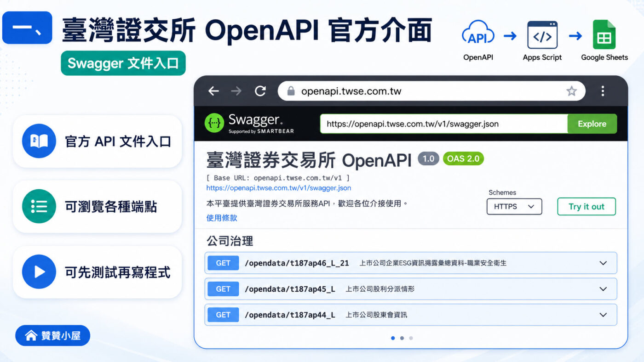Image resolution: width=644 pixels, height=362 pixels.
Task: Click the browser forward arrow
Action: 236,91
